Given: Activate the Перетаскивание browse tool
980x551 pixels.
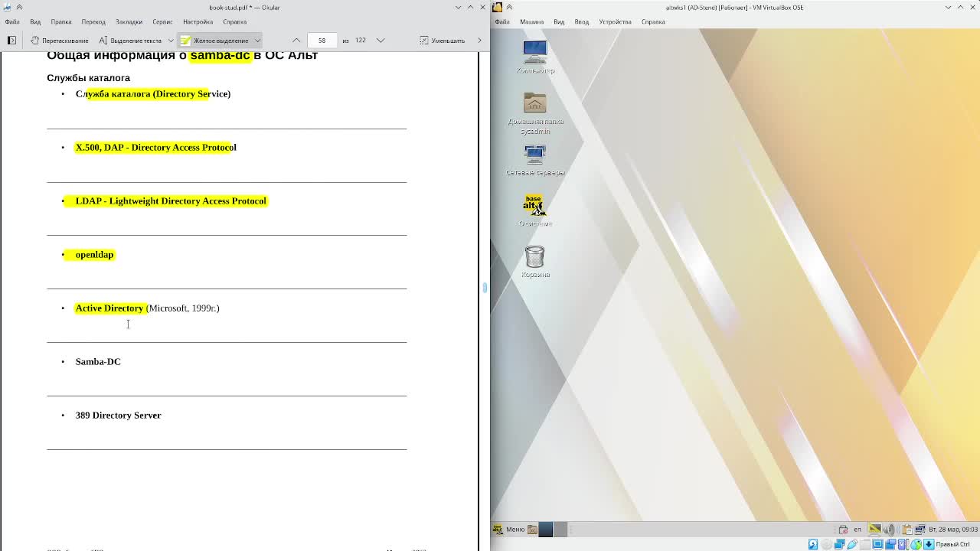Looking at the screenshot, I should [x=60, y=40].
